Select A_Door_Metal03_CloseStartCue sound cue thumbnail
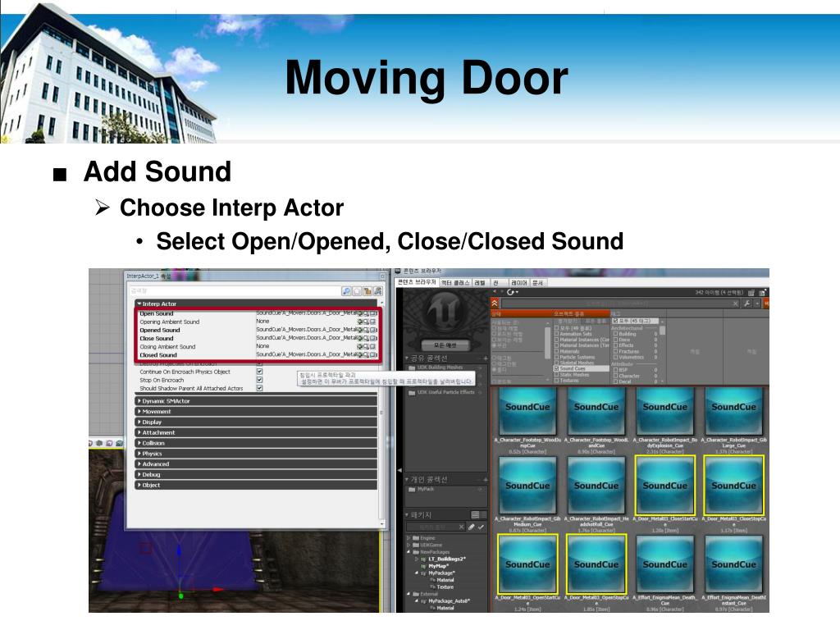This screenshot has height=630, width=840. [664, 486]
